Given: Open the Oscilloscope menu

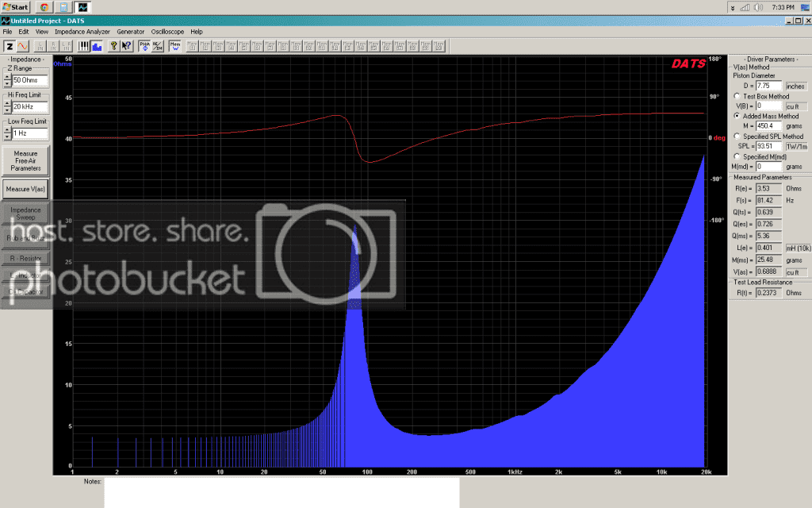Looking at the screenshot, I should tap(167, 32).
